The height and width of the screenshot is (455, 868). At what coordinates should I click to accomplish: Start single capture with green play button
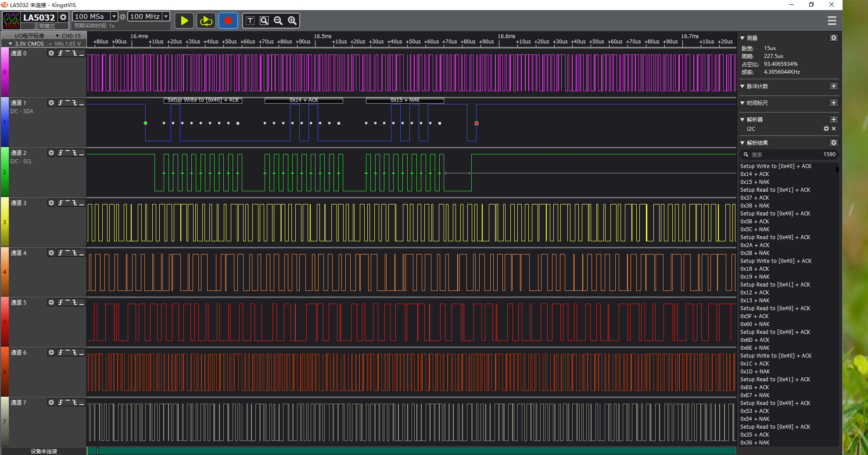coord(184,21)
